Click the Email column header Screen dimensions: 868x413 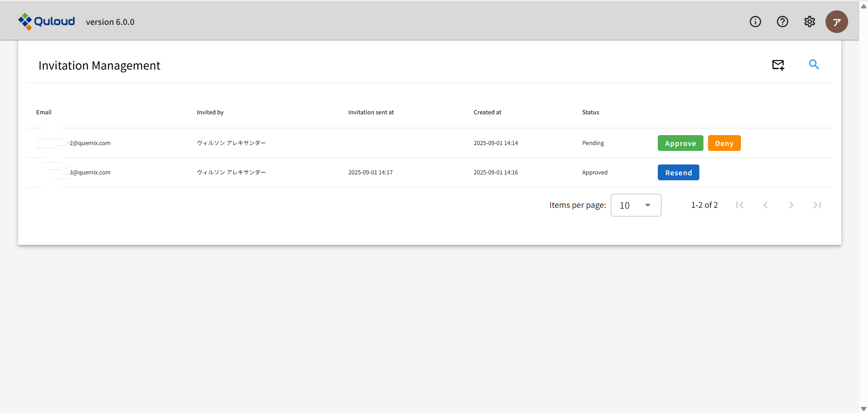(44, 113)
